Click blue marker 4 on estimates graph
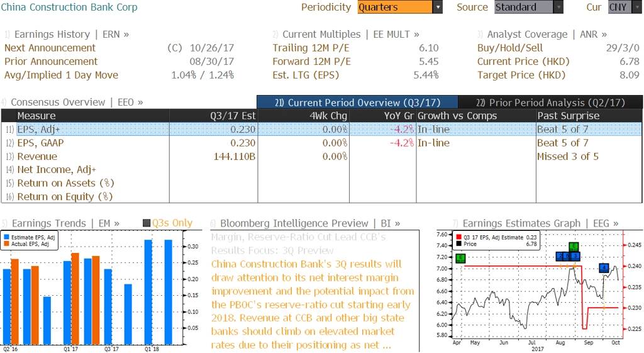Viewport: 644px width, 353px height. pyautogui.click(x=604, y=267)
